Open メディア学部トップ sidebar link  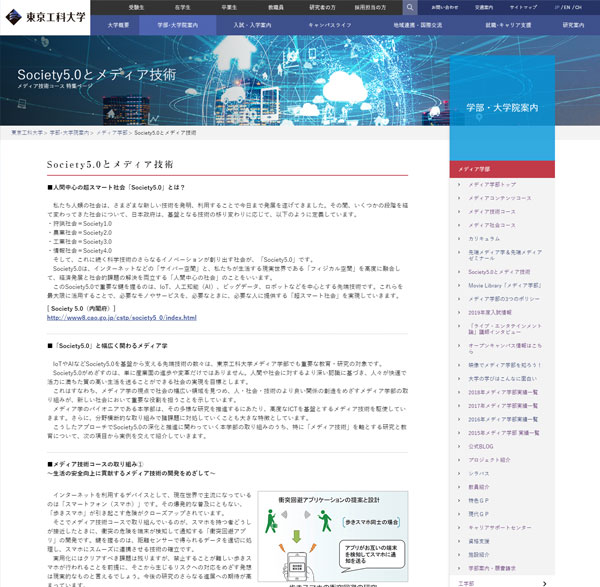(492, 184)
